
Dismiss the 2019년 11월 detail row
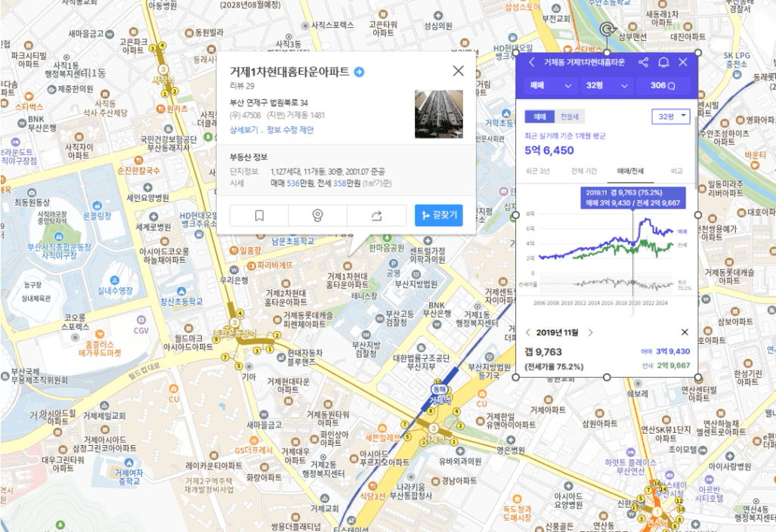[685, 332]
